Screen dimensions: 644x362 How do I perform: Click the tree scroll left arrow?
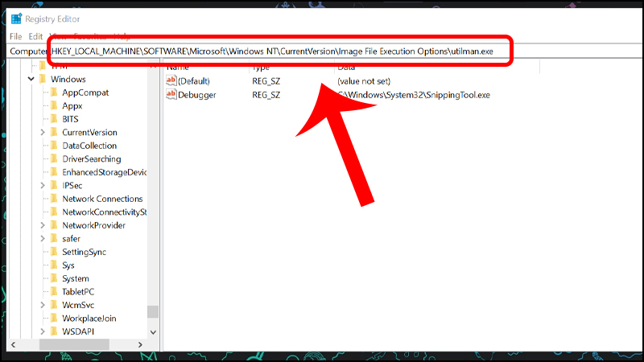click(14, 345)
